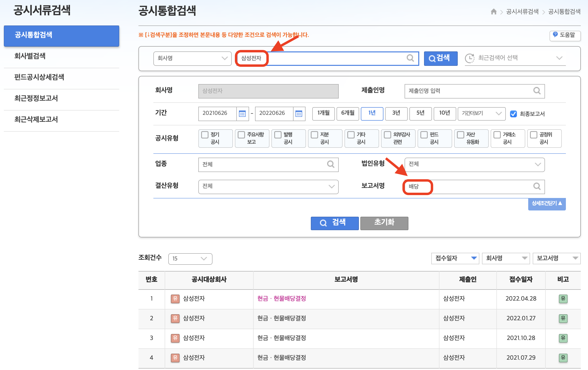
Task: Uncheck the 최종보고서 checkbox
Action: 514,113
